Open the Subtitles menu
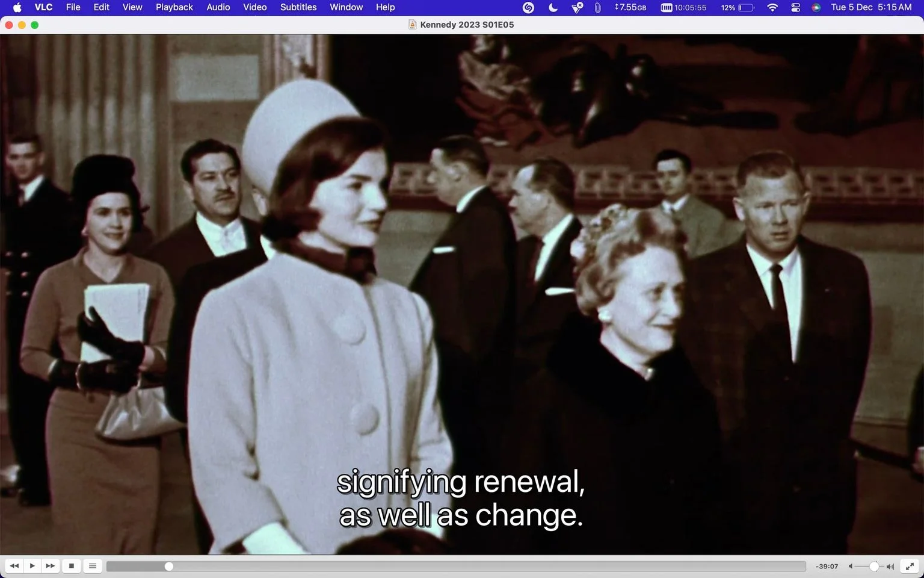Image resolution: width=924 pixels, height=578 pixels. 298,7
